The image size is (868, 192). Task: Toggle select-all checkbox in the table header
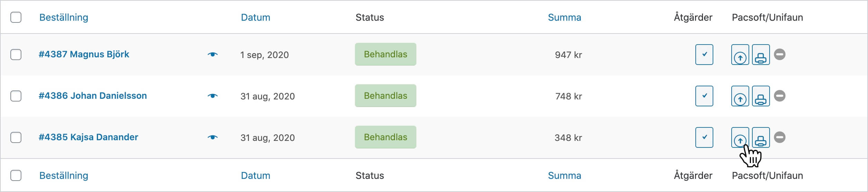(x=16, y=17)
